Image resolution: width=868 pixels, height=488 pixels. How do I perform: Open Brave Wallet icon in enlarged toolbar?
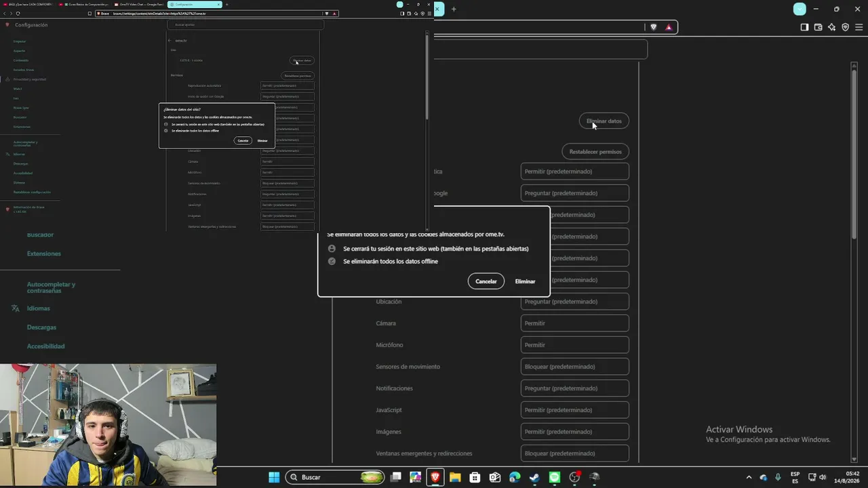[x=818, y=27]
